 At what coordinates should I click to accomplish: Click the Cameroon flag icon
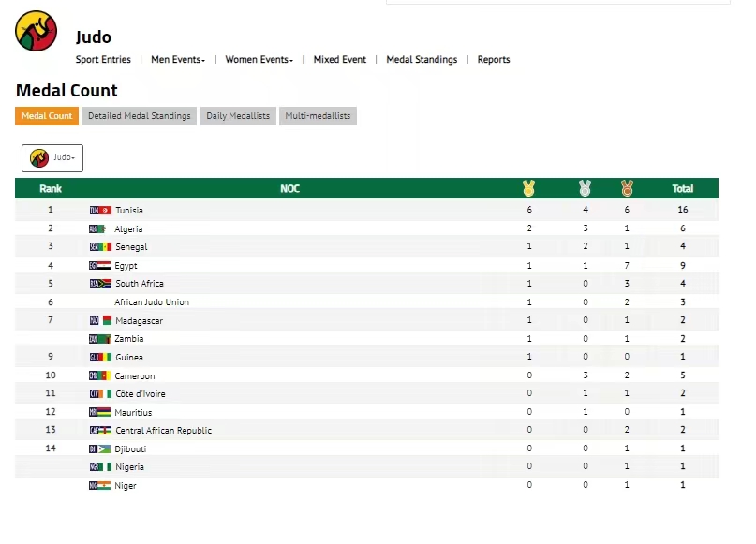pyautogui.click(x=100, y=375)
